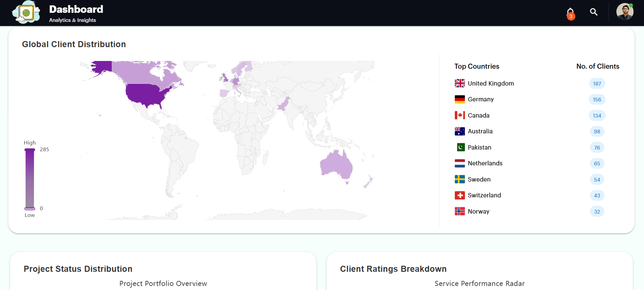Click the Norway client count 32

pos(597,212)
